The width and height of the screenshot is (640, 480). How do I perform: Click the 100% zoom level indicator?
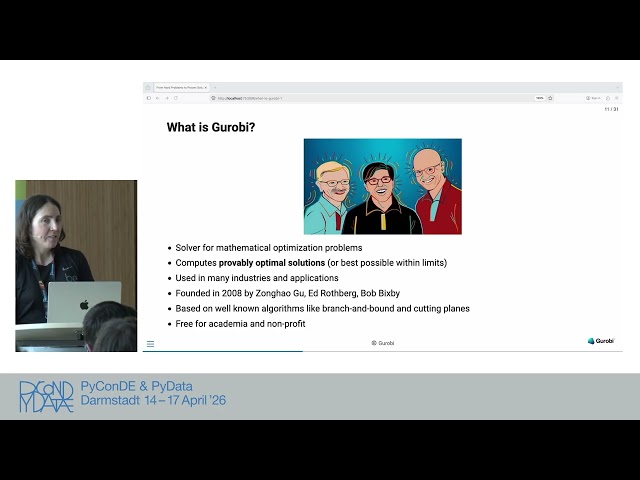pos(540,98)
